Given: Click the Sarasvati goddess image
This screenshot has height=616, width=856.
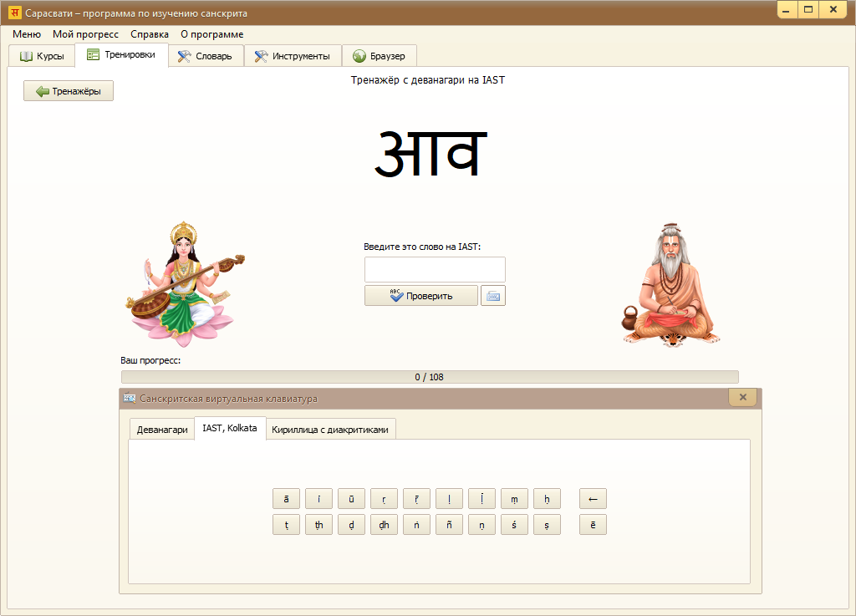Looking at the screenshot, I should coord(186,284).
